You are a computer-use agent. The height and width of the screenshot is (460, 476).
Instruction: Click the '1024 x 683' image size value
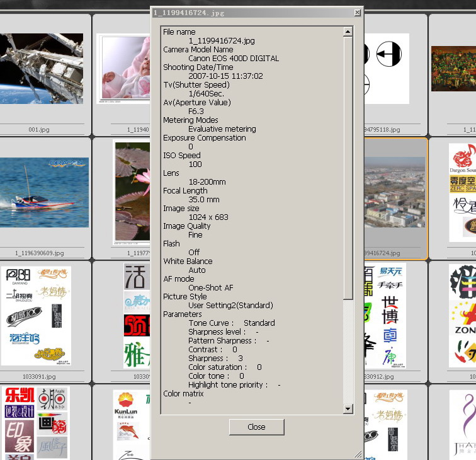(208, 217)
